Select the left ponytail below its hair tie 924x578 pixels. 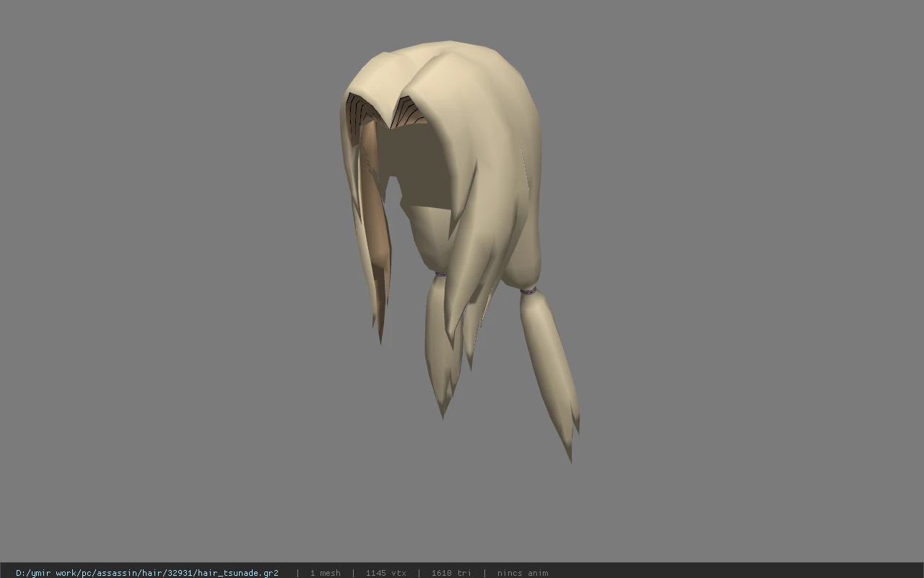[x=443, y=340]
